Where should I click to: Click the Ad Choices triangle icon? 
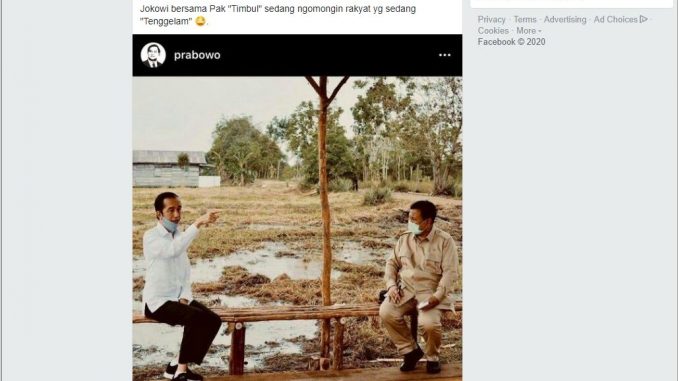coord(644,19)
